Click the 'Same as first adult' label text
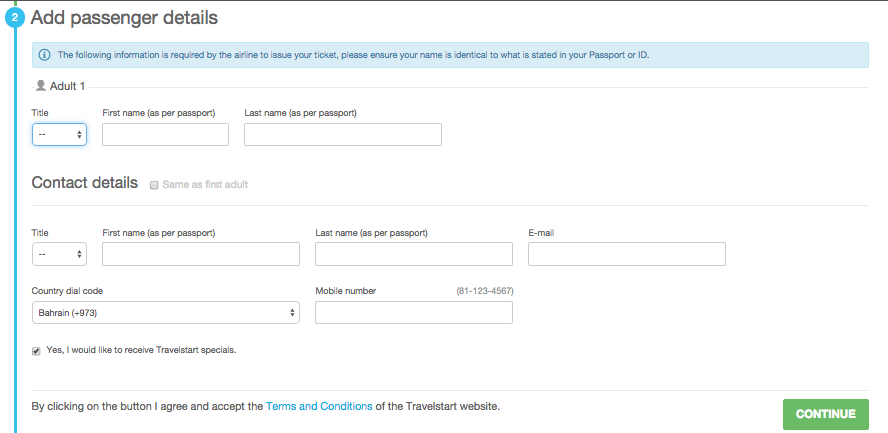888x433 pixels. tap(205, 185)
